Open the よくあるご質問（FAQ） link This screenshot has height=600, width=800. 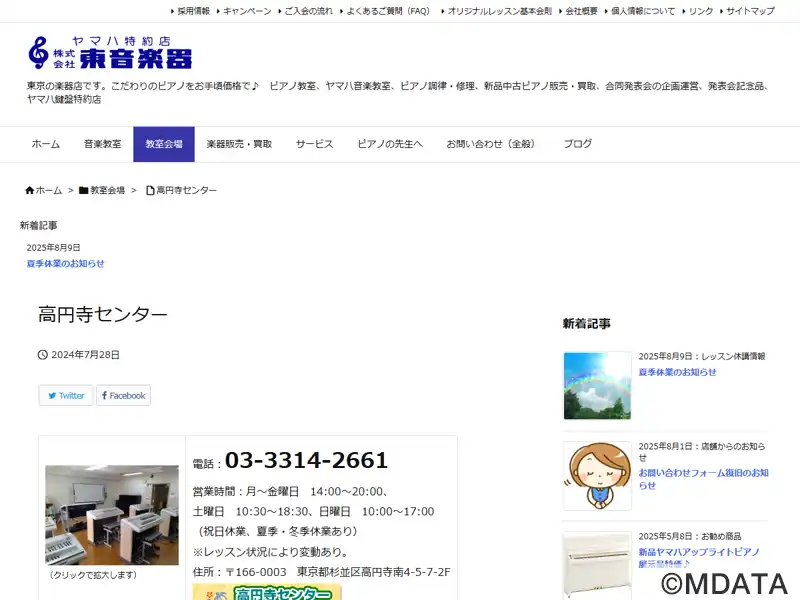pyautogui.click(x=390, y=11)
